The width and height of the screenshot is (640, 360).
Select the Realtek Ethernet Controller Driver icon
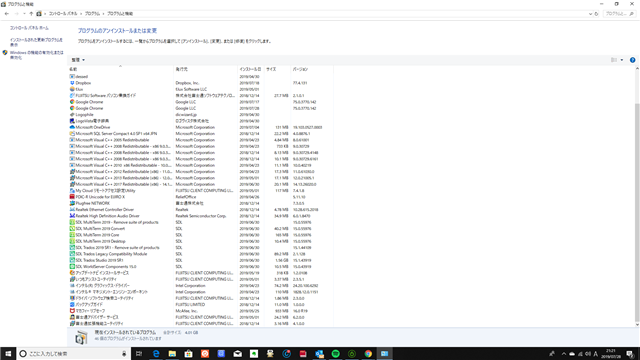(x=72, y=209)
